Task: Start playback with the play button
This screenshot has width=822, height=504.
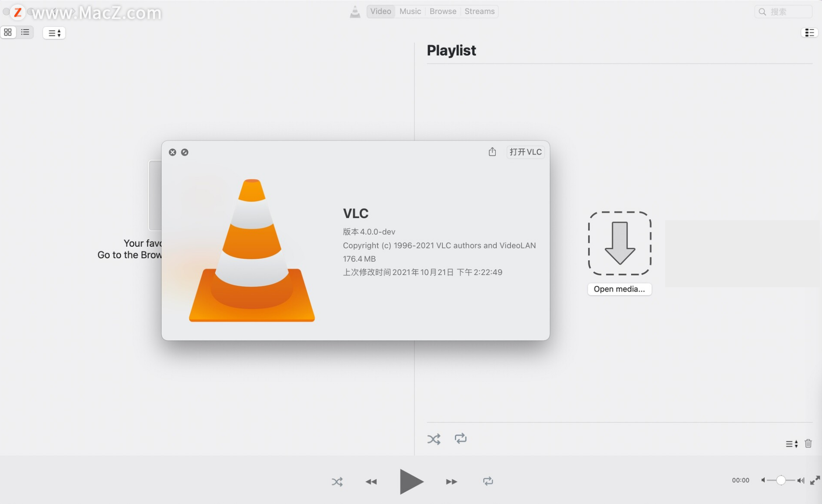Action: coord(411,482)
